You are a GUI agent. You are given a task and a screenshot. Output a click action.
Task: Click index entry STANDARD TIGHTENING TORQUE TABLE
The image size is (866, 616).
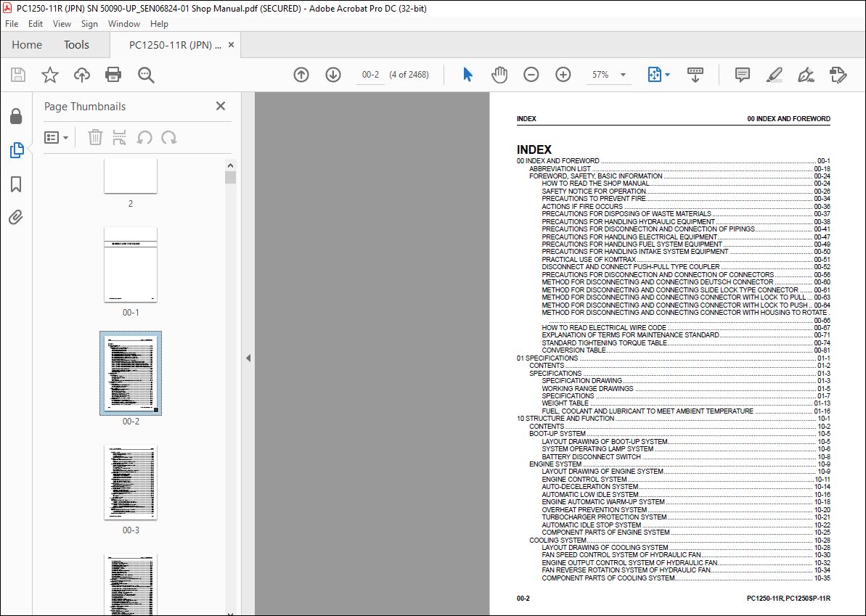click(x=604, y=342)
